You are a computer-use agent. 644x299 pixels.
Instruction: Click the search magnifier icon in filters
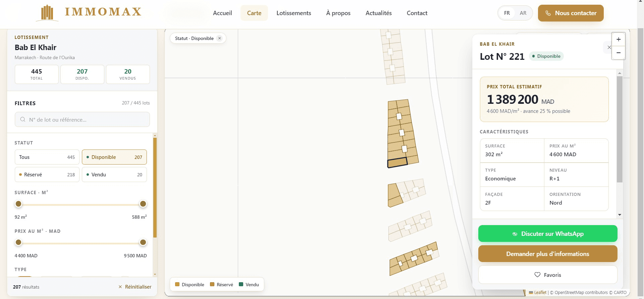pos(23,120)
